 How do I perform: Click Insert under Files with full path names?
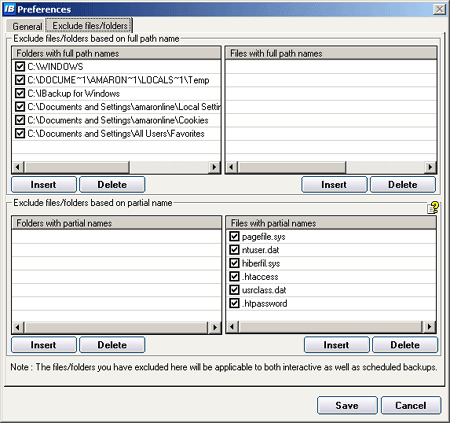(334, 184)
